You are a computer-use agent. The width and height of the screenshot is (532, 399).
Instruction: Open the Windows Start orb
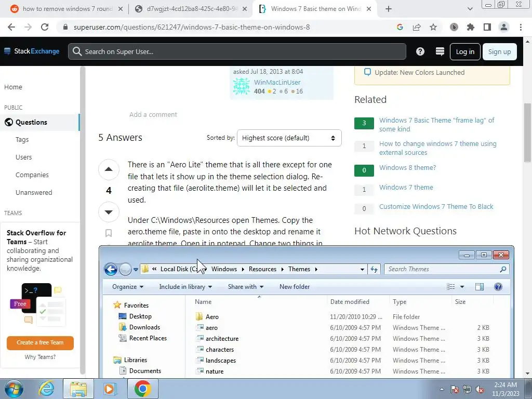coord(14,389)
